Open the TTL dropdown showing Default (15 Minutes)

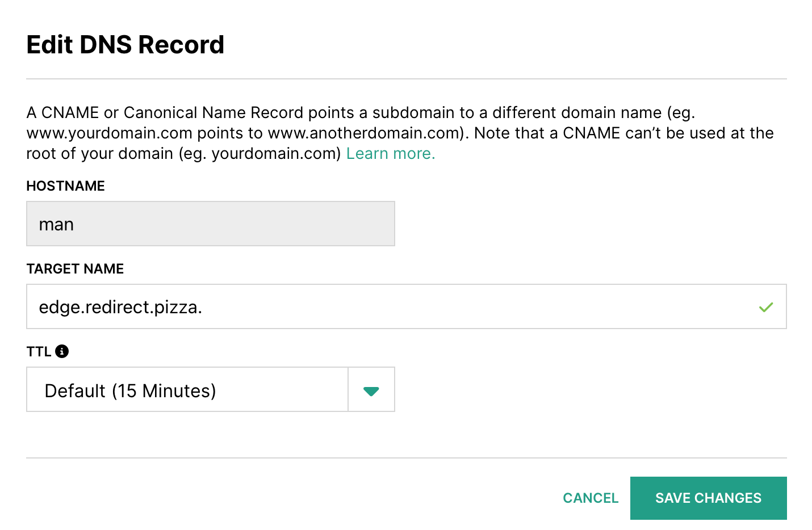coord(371,390)
